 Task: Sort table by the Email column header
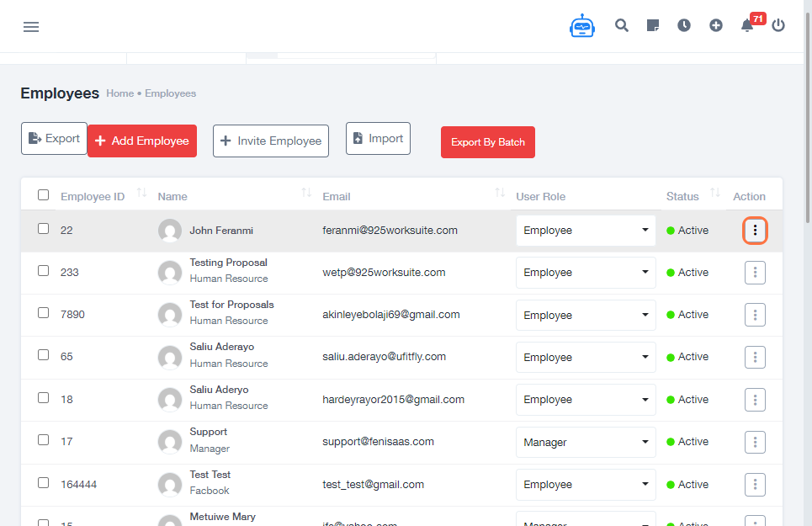tap(337, 196)
